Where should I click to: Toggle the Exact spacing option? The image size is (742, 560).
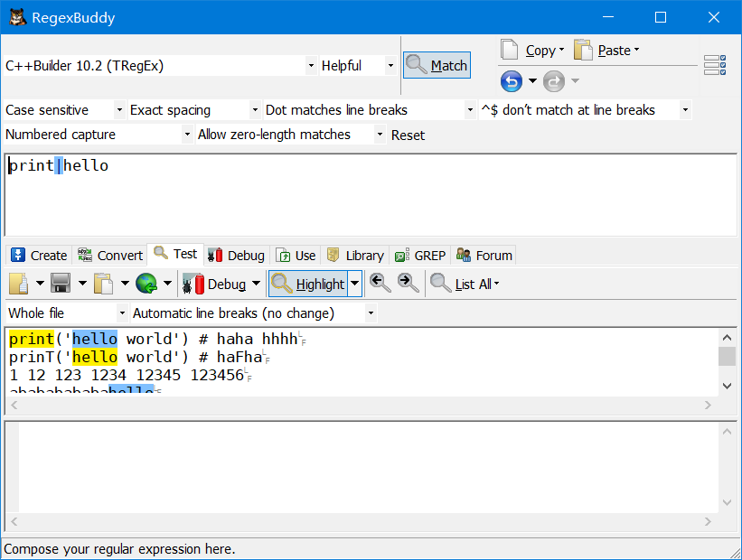(194, 110)
